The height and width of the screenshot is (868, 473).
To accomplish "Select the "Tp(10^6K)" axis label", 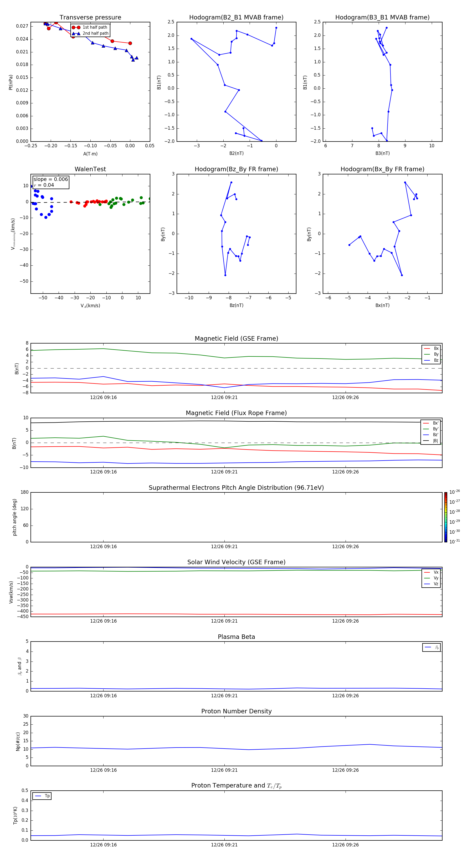I will click(15, 815).
